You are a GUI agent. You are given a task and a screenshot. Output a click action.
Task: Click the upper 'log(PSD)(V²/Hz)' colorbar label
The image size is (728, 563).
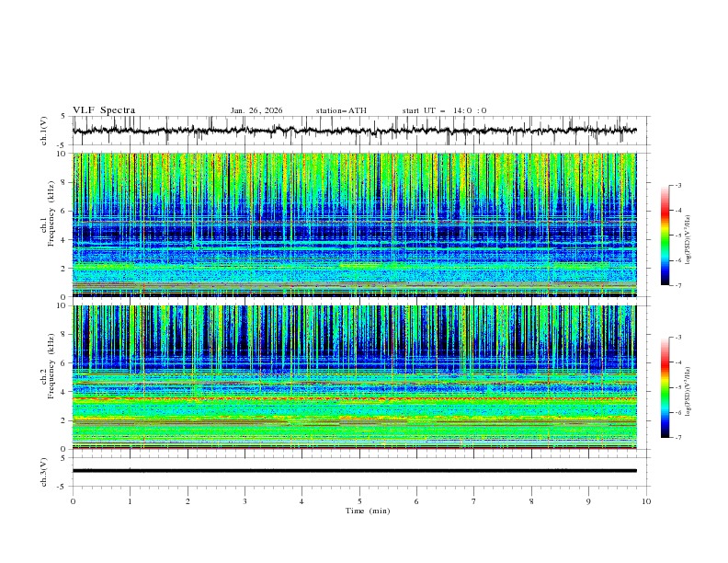coord(688,240)
